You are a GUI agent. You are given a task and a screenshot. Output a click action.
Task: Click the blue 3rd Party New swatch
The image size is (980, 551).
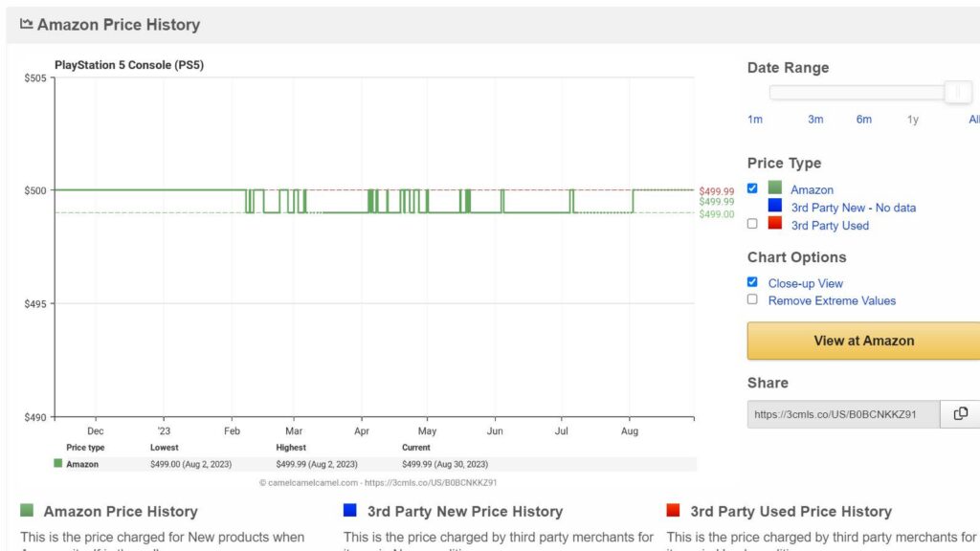tap(775, 206)
